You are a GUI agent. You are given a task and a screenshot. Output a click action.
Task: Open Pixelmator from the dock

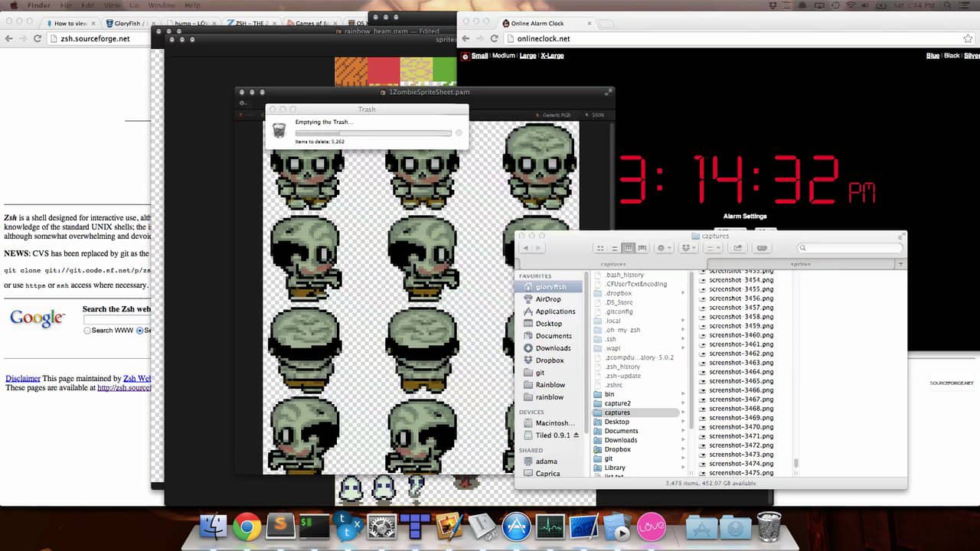point(449,527)
